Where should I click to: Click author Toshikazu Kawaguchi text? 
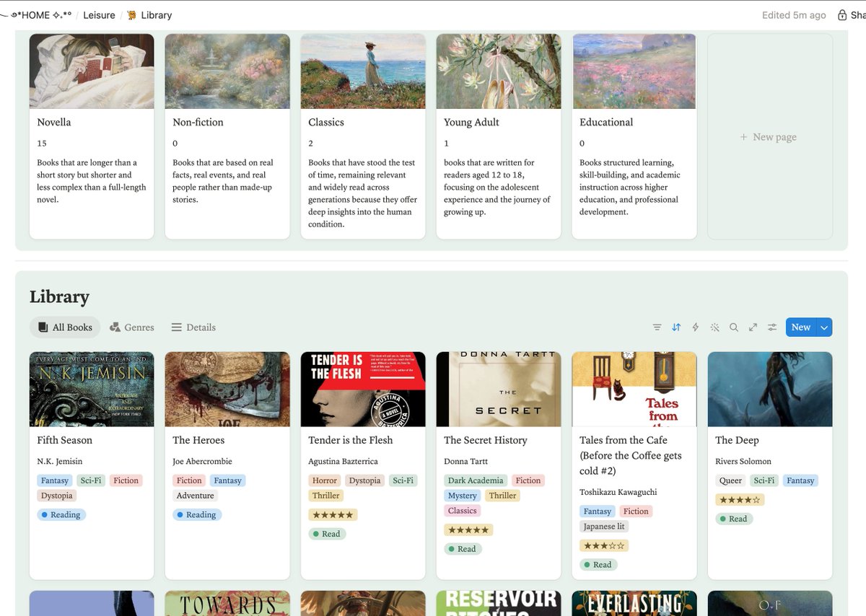tap(618, 492)
